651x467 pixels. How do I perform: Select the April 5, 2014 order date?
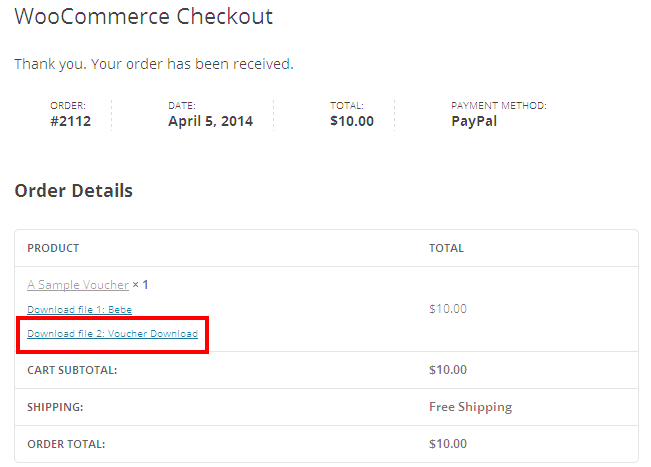pyautogui.click(x=210, y=121)
